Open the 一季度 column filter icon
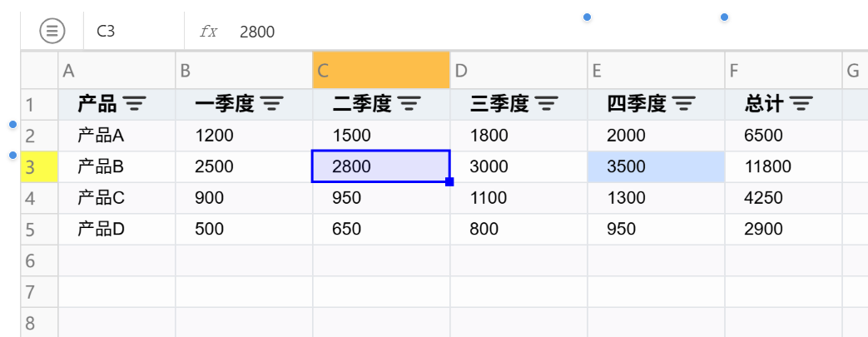The height and width of the screenshot is (337, 868). tap(272, 104)
